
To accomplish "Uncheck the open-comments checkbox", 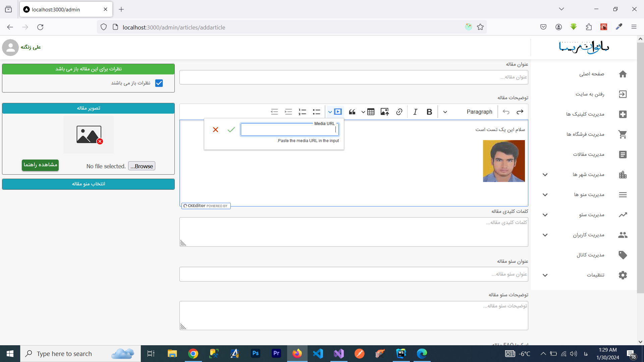I will 159,83.
